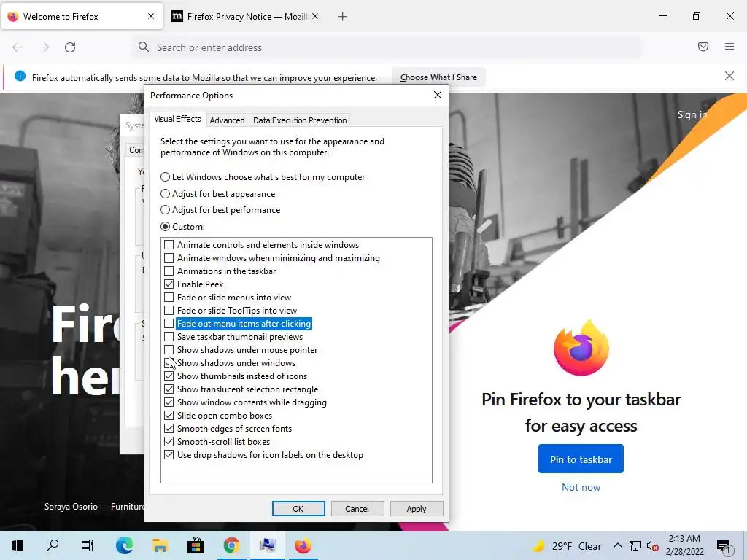Switch to the Advanced tab
The image size is (747, 560).
point(228,120)
